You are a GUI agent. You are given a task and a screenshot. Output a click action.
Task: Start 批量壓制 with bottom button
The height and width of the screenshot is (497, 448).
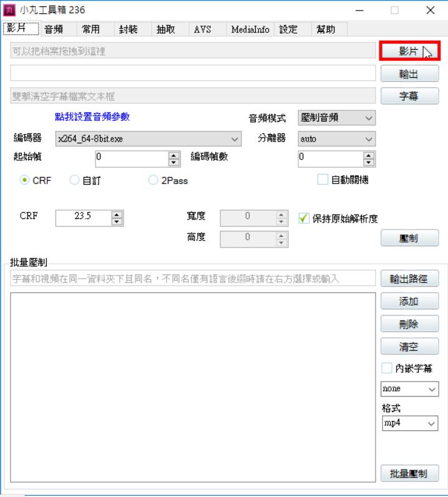pyautogui.click(x=410, y=473)
